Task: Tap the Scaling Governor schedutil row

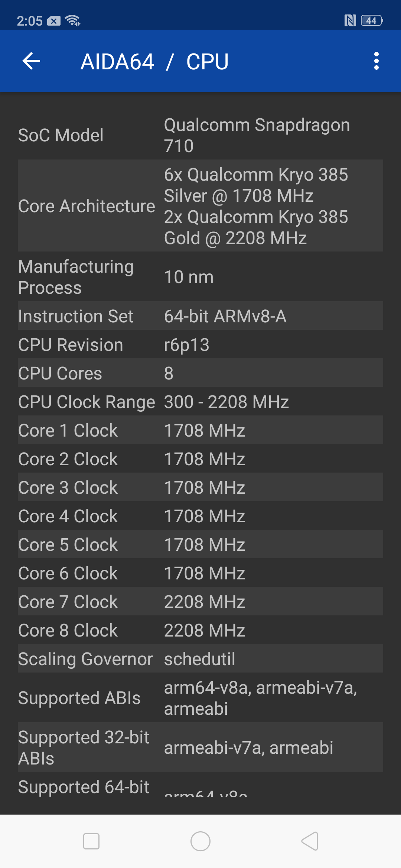Action: [200, 658]
